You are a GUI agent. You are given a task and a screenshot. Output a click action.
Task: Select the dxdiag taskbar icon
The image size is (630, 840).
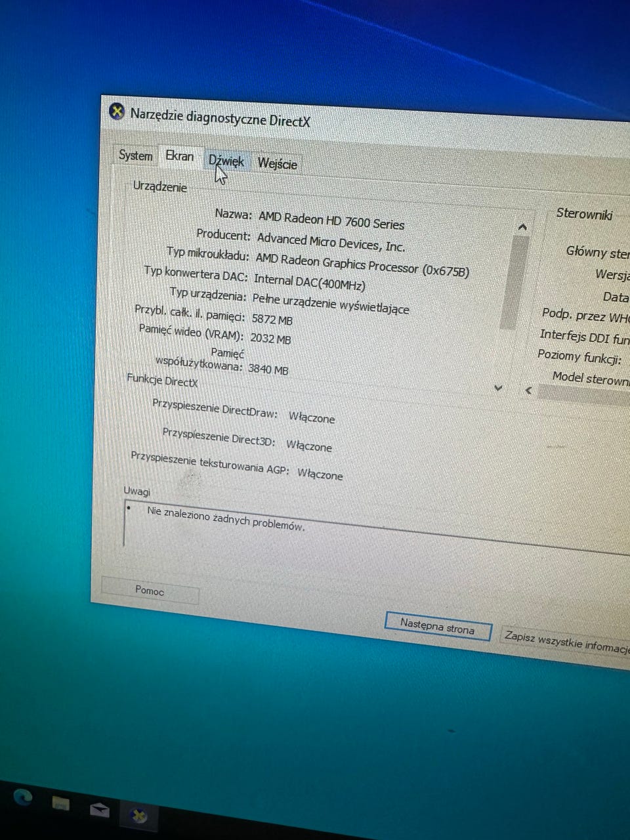tap(138, 816)
